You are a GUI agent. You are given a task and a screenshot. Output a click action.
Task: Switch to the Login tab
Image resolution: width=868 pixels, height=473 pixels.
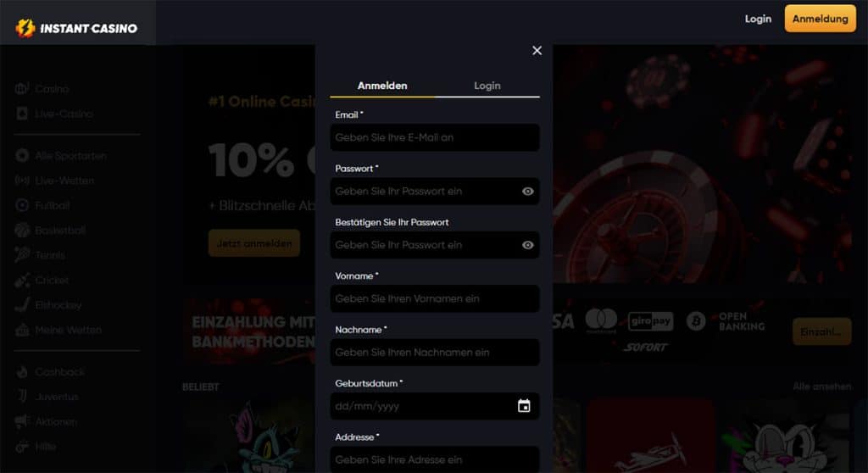487,86
